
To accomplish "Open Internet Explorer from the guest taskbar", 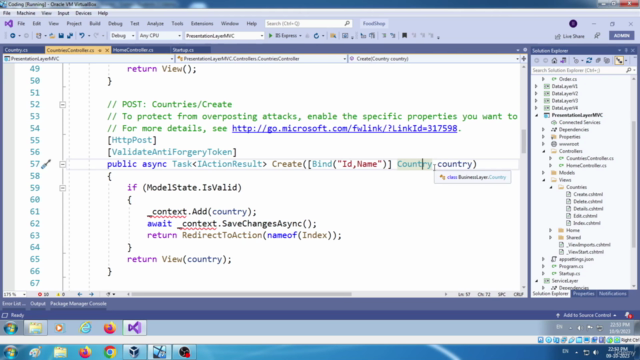I will pyautogui.click(x=85, y=328).
